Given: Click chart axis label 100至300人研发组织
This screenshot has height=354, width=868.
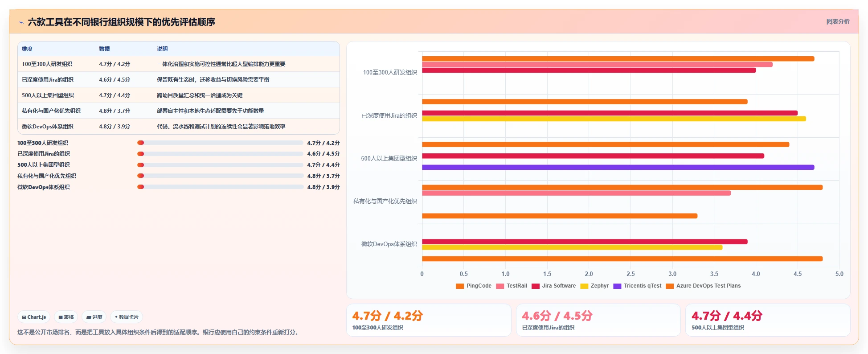Looking at the screenshot, I should coord(390,72).
